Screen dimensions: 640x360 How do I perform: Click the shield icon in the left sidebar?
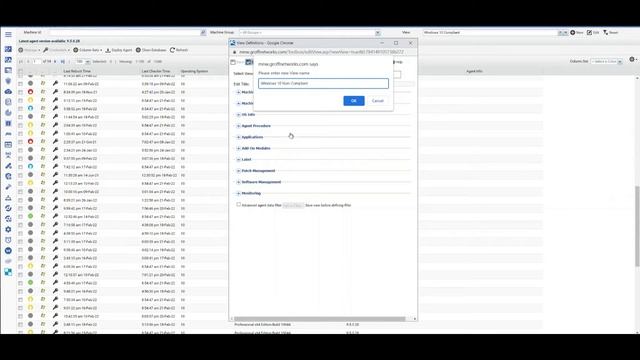[8, 81]
